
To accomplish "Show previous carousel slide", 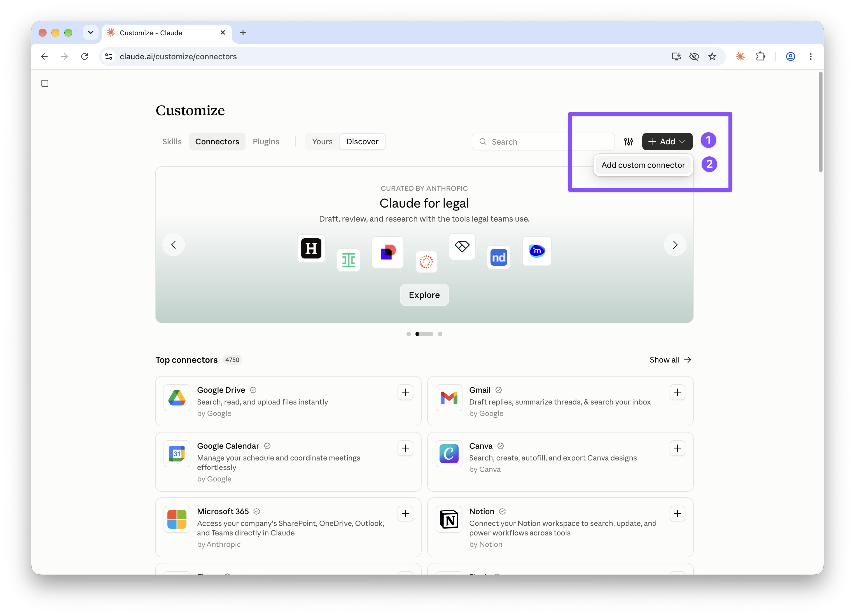I will (173, 245).
